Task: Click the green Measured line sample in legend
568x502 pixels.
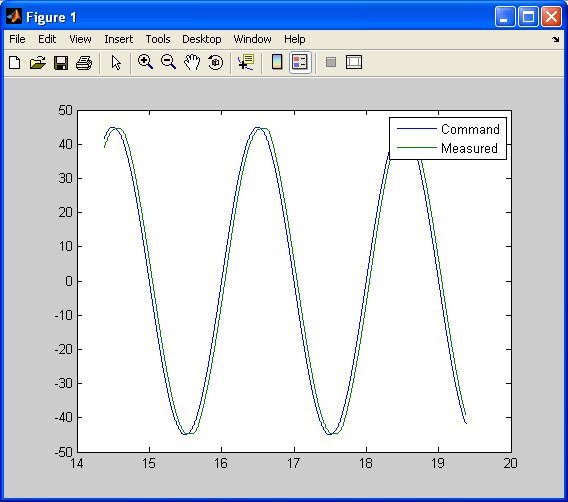Action: click(417, 147)
